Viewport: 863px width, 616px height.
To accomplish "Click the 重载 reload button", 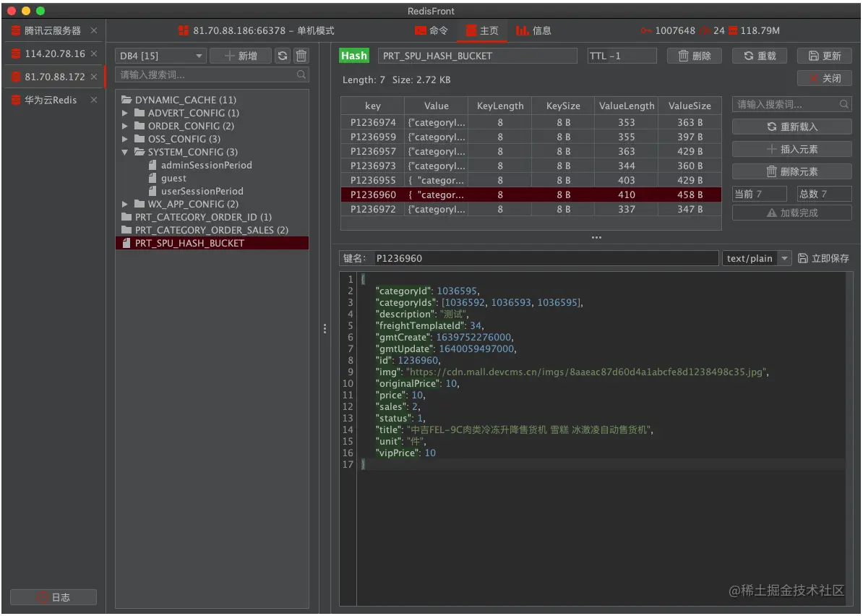I will pyautogui.click(x=759, y=56).
